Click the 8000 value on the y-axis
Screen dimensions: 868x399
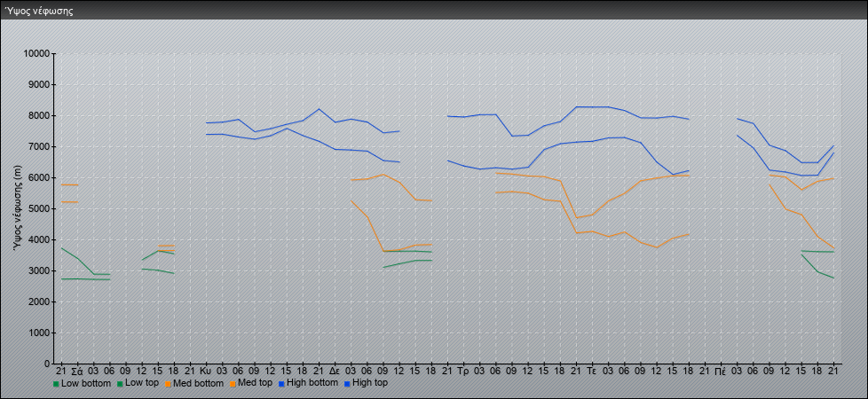[39, 115]
